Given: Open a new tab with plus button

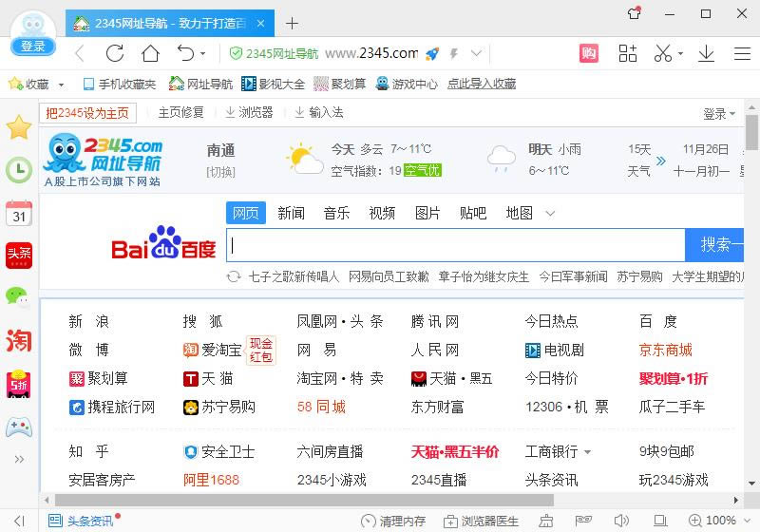Looking at the screenshot, I should [x=292, y=23].
